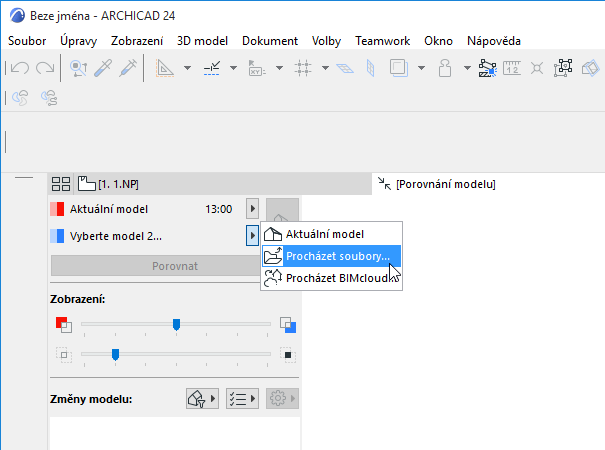Open Aktuální model source arrow
Screen dimensions: 605x450
(x=252, y=209)
